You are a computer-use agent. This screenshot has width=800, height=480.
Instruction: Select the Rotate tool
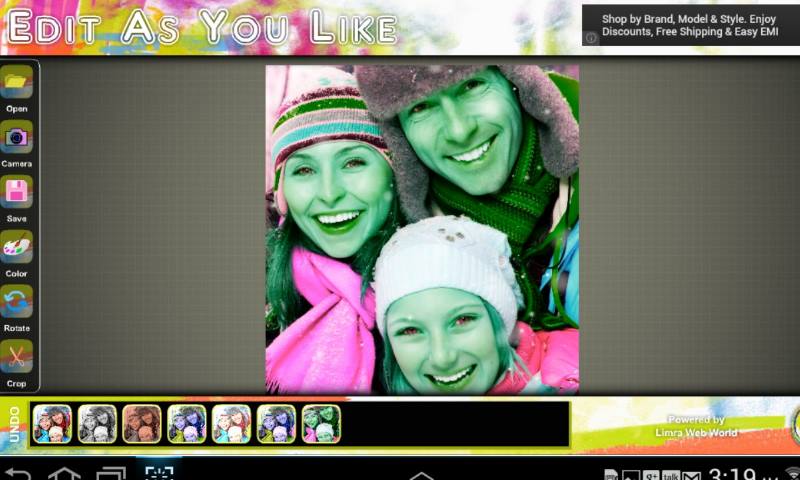16,301
